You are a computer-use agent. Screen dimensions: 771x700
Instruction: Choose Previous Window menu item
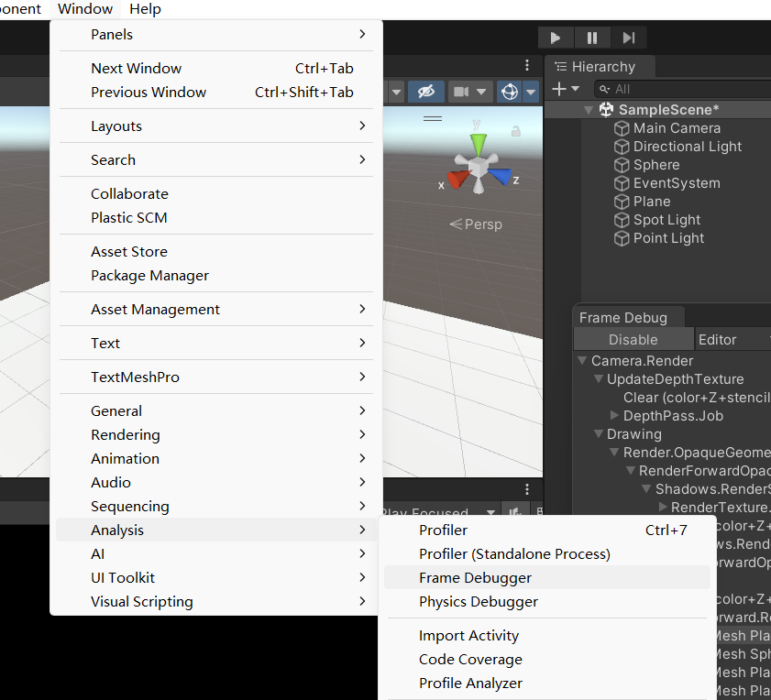(x=216, y=93)
